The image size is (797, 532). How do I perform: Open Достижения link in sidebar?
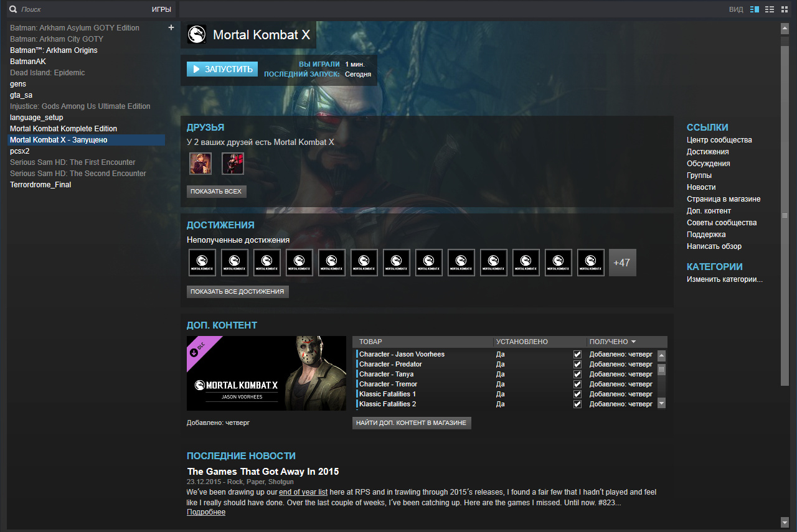coord(708,152)
